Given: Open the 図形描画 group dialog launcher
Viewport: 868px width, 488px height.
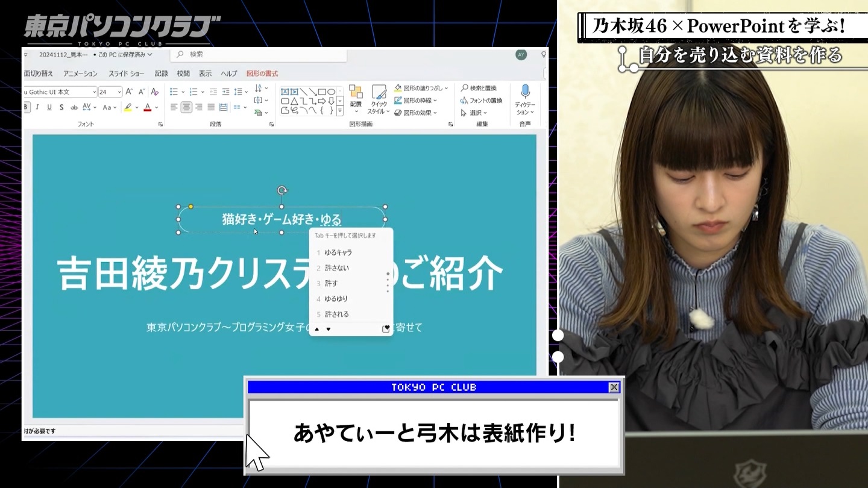Looking at the screenshot, I should (450, 124).
